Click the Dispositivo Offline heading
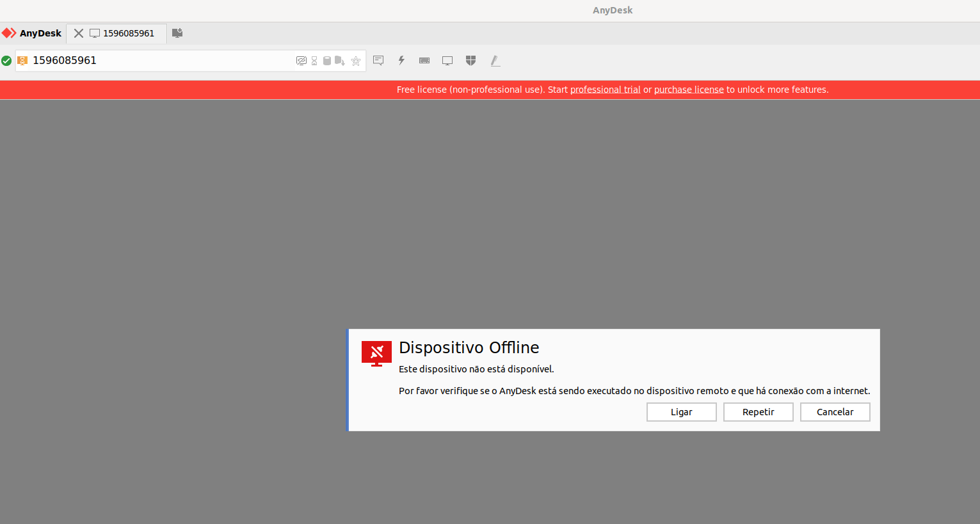 (469, 347)
